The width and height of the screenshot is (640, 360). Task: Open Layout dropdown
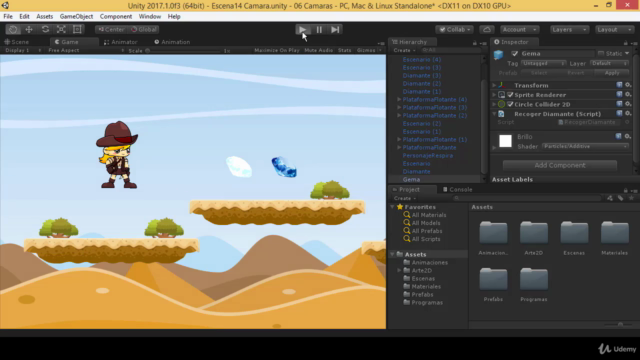614,29
